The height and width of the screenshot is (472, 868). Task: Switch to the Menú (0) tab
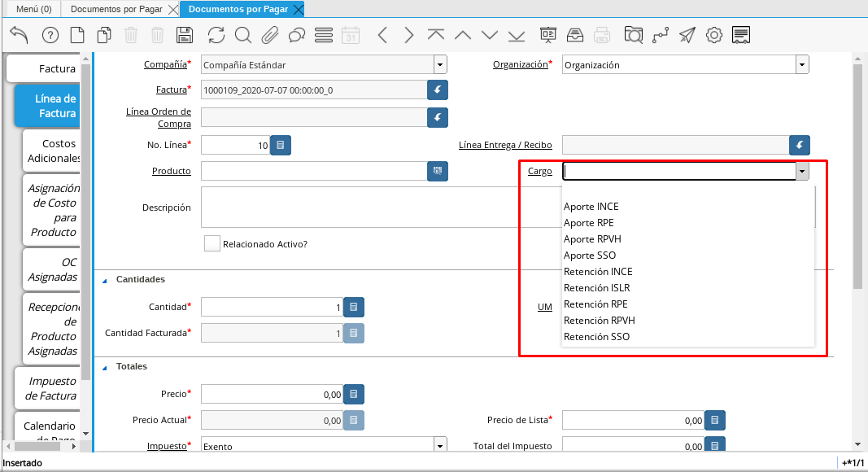pyautogui.click(x=33, y=10)
